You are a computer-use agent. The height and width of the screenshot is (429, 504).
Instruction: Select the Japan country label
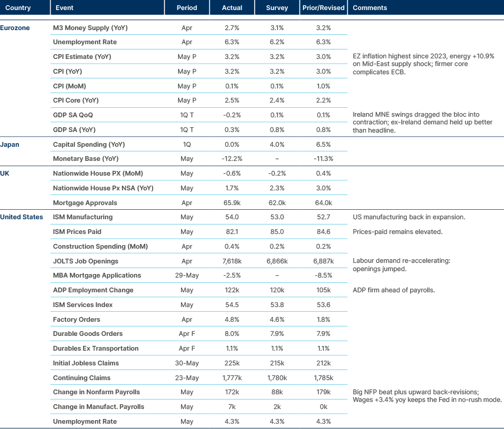pyautogui.click(x=9, y=144)
